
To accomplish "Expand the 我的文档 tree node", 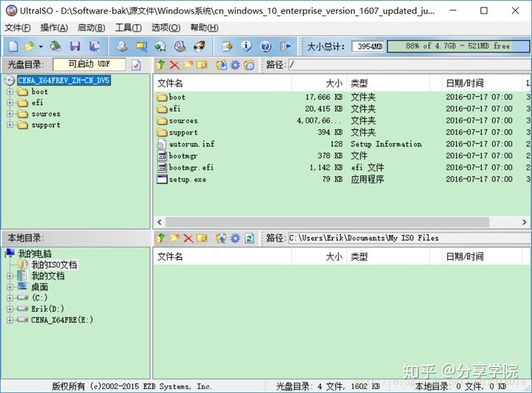I will [10, 276].
